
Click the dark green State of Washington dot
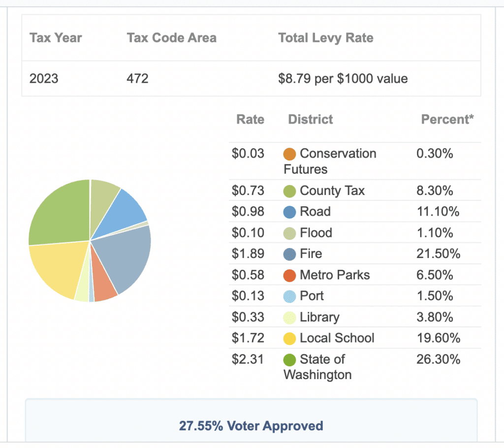289,360
